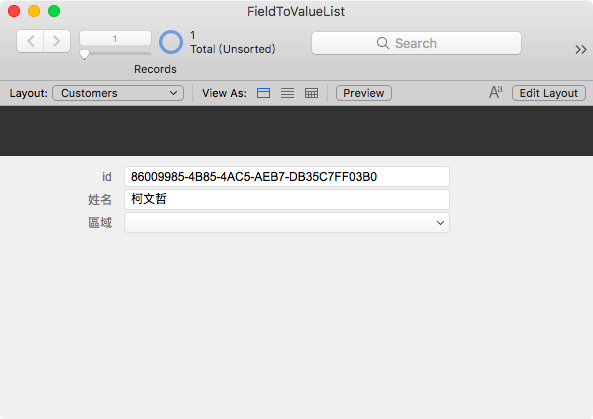Click the 區域 field label
Viewport: 593px width, 419px height.
pos(100,223)
